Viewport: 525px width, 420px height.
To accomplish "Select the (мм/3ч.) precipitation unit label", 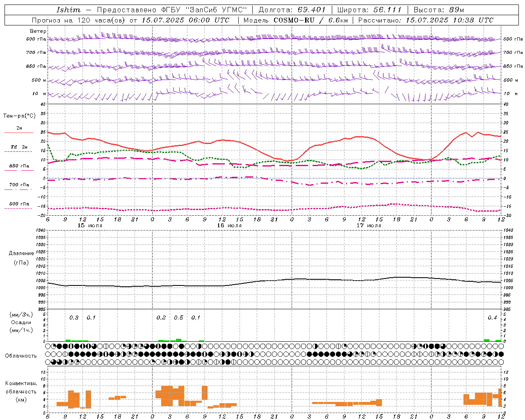I will [x=21, y=315].
